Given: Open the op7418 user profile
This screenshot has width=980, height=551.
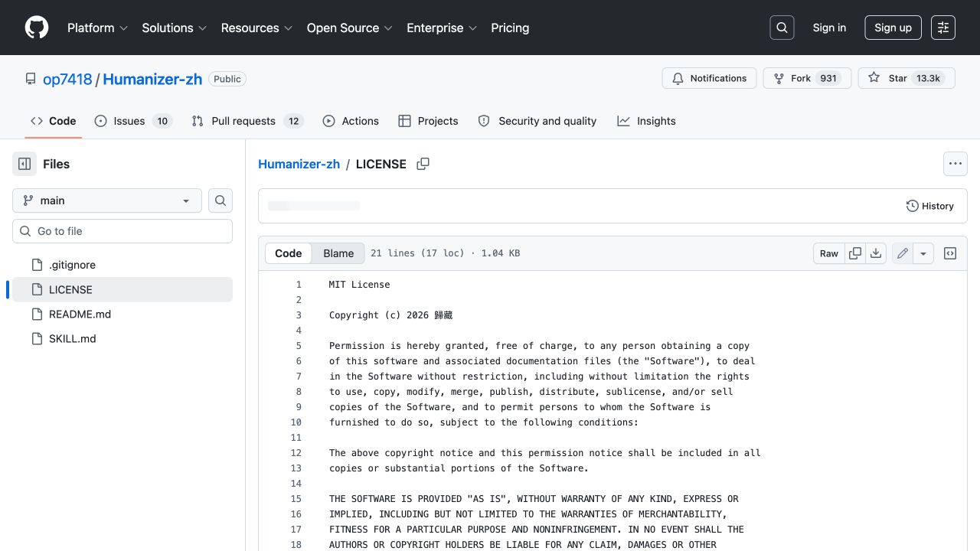Looking at the screenshot, I should [67, 79].
